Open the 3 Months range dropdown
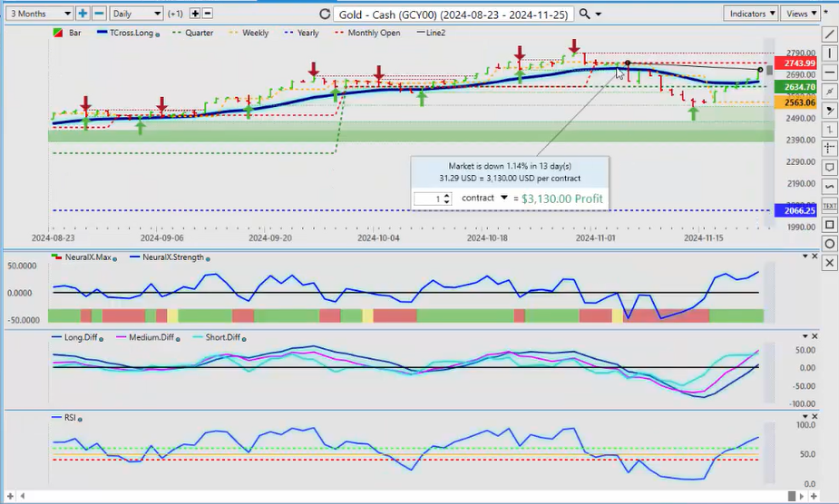 point(38,14)
